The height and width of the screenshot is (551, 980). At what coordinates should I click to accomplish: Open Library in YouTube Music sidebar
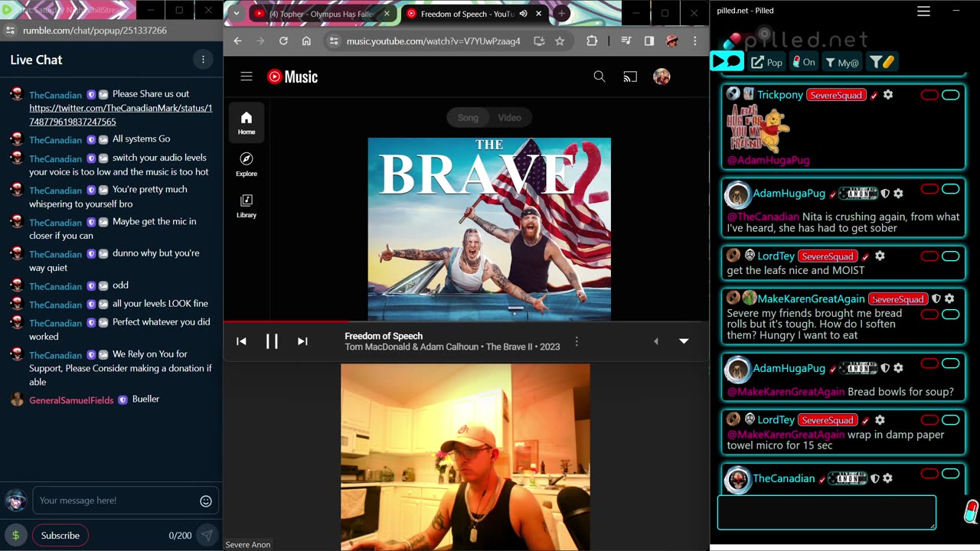coord(247,205)
